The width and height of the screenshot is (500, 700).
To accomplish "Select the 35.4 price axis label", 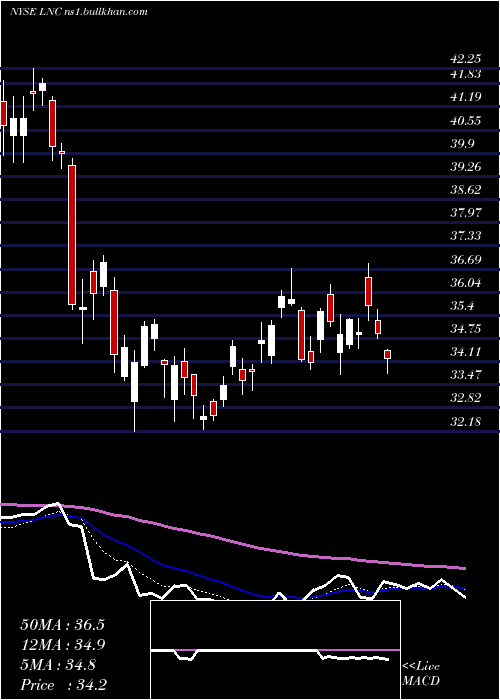I will tap(462, 306).
